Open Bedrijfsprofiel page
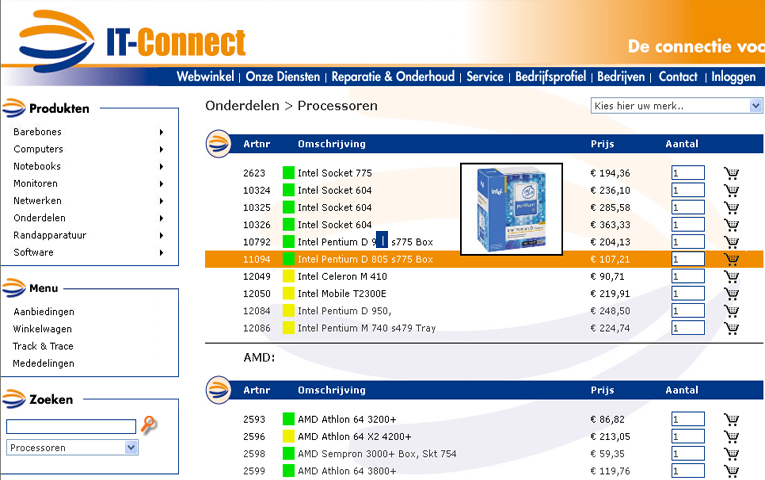The height and width of the screenshot is (480, 765). click(550, 77)
